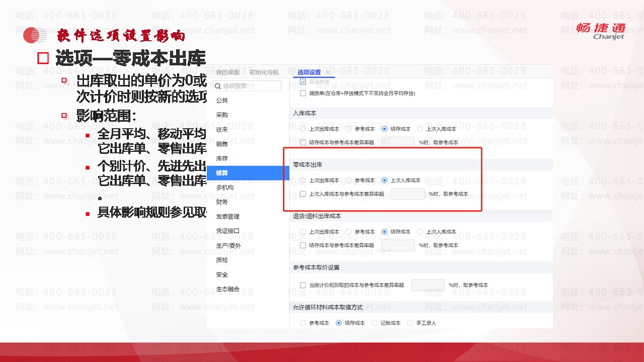Choose 参考成本 under 允许循环材料成本取值方式

point(303,323)
